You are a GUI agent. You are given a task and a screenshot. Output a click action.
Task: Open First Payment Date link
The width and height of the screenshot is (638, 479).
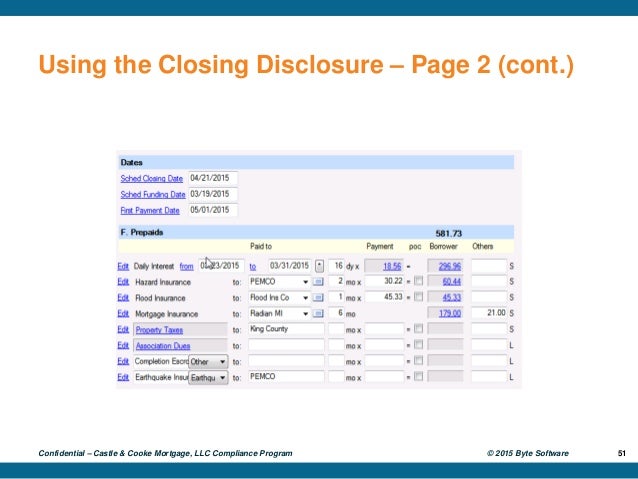(150, 210)
